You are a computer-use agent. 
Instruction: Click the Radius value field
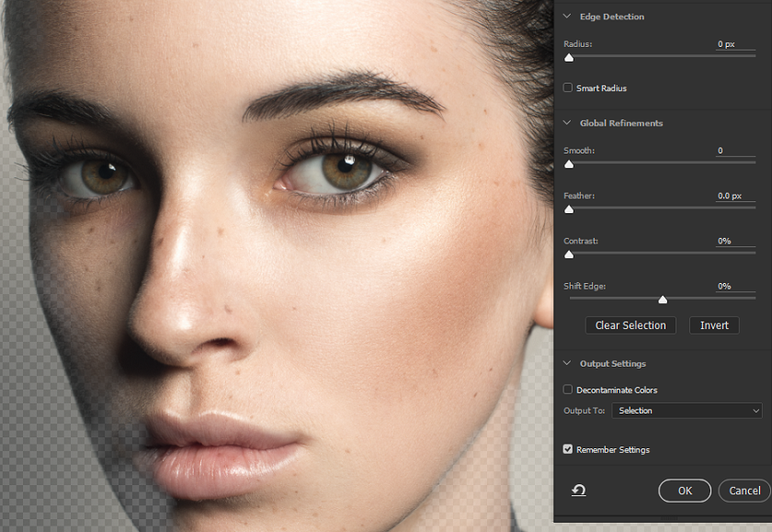pyautogui.click(x=734, y=44)
